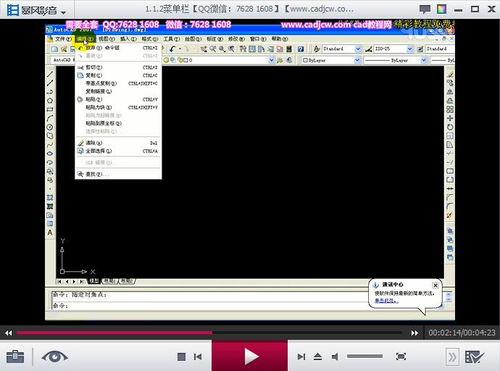Select the Line draw tool

[50, 74]
